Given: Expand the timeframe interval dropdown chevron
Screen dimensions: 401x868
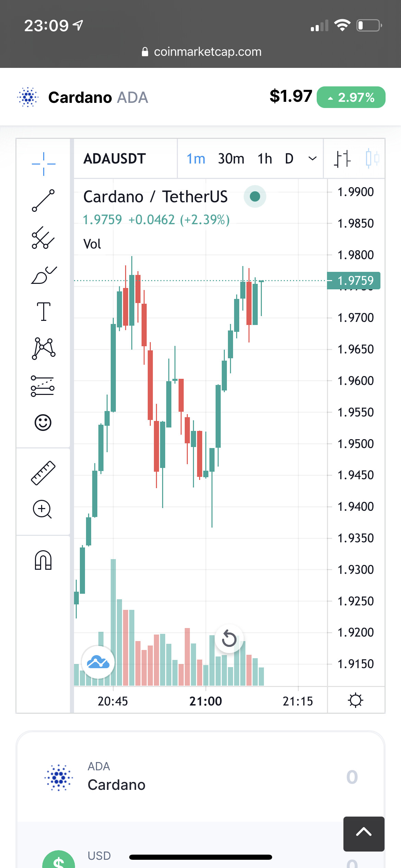Looking at the screenshot, I should click(312, 158).
